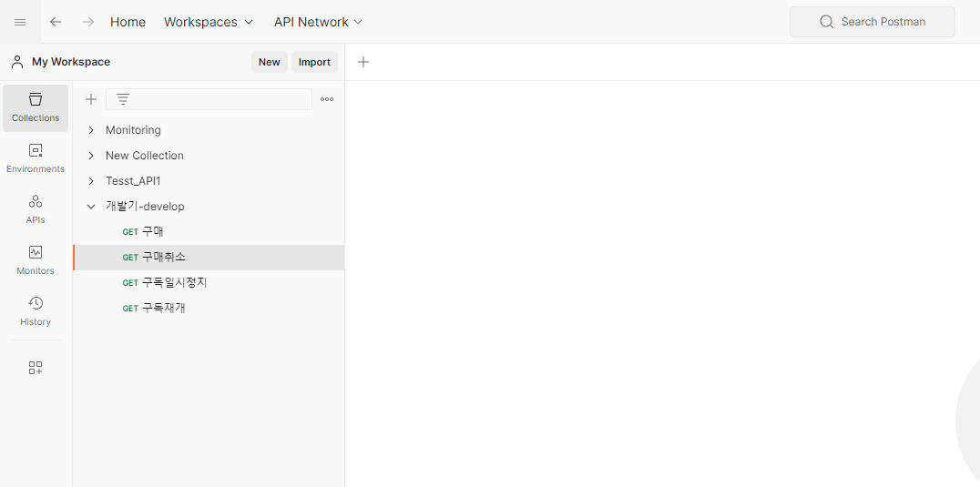Image resolution: width=980 pixels, height=487 pixels.
Task: Open the GET 구매취소 request
Action: coord(209,258)
